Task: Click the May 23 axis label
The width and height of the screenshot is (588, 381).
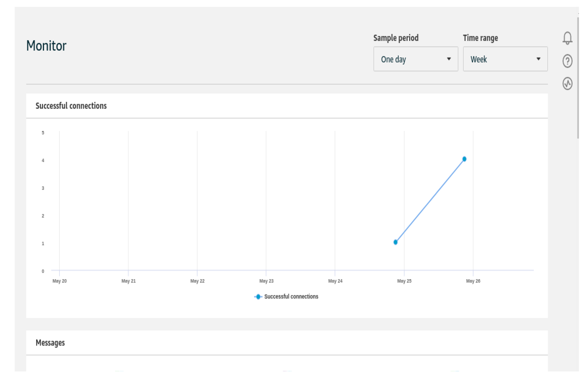Action: click(x=266, y=281)
